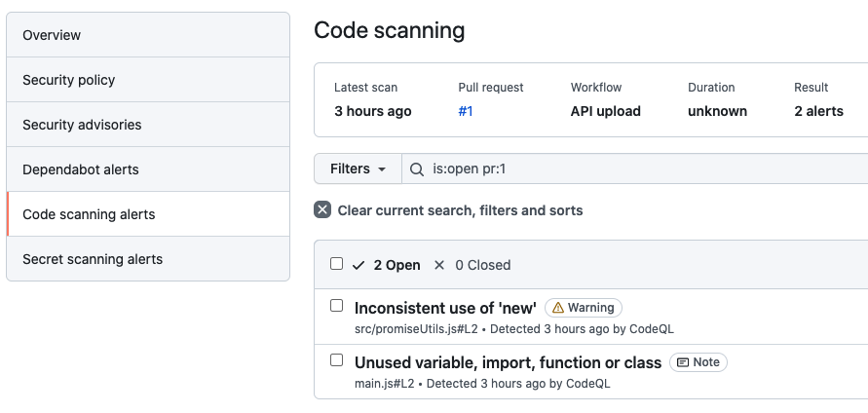Image resolution: width=868 pixels, height=413 pixels.
Task: Click the '3 hours ago' latest scan value
Action: [373, 111]
